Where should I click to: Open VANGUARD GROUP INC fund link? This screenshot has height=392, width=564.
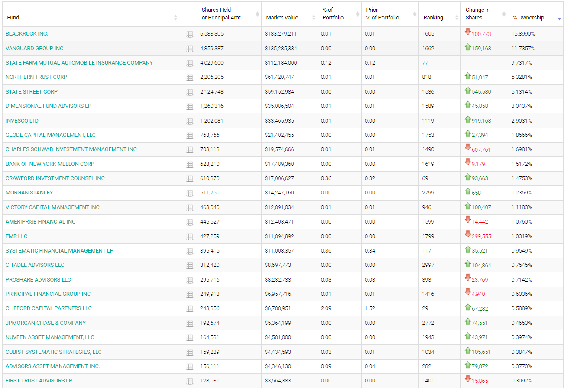[35, 48]
